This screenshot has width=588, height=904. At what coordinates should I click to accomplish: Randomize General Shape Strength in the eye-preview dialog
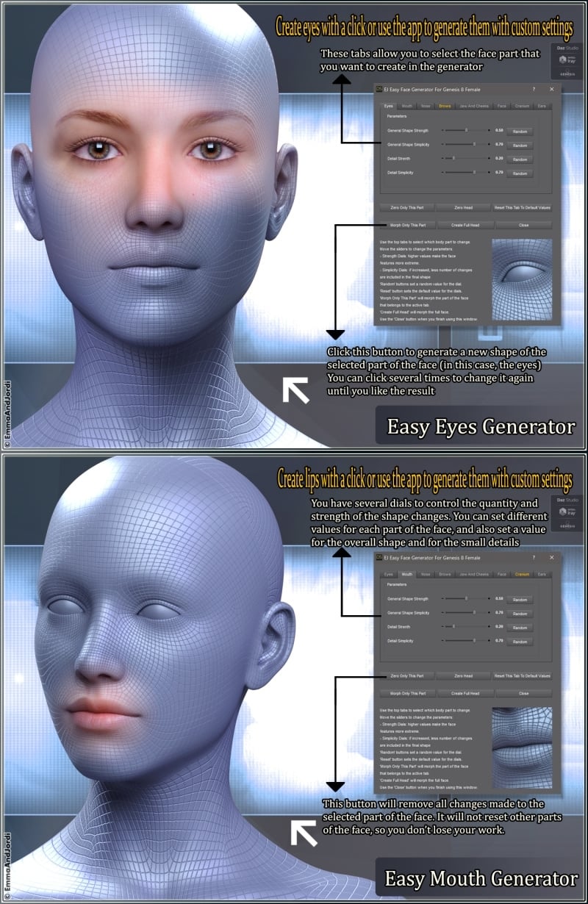pos(520,131)
